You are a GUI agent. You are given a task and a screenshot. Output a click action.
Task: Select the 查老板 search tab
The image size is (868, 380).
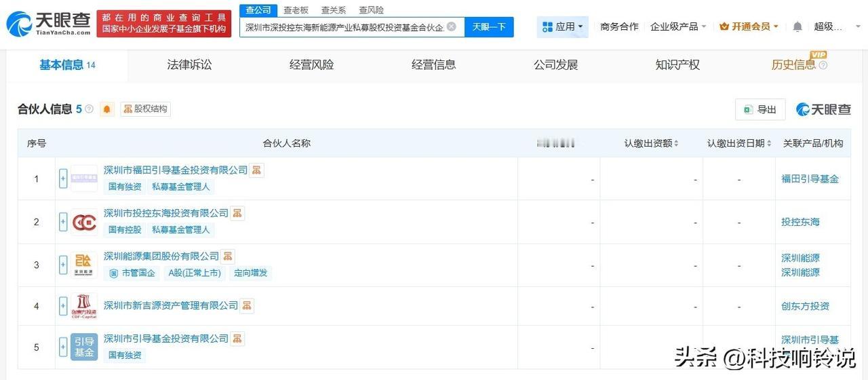pos(296,10)
